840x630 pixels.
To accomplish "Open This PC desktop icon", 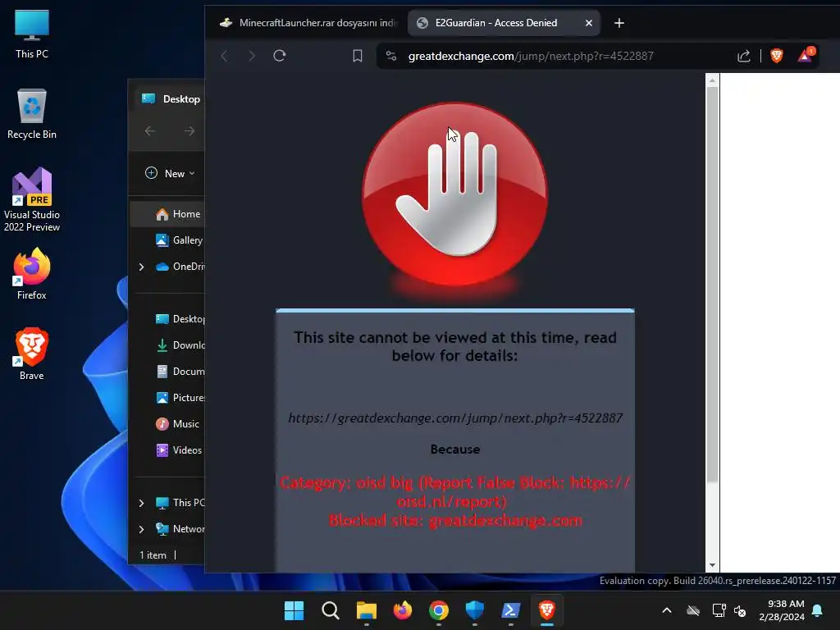I will [32, 34].
